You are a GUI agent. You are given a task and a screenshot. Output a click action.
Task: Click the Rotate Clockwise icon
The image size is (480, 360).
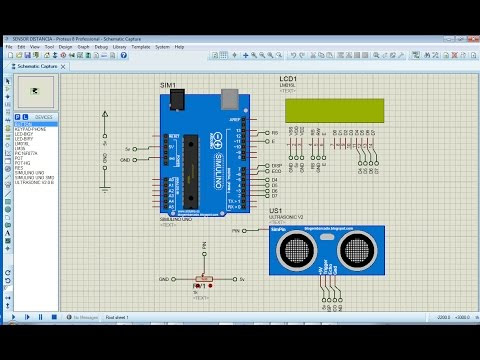(x=8, y=273)
